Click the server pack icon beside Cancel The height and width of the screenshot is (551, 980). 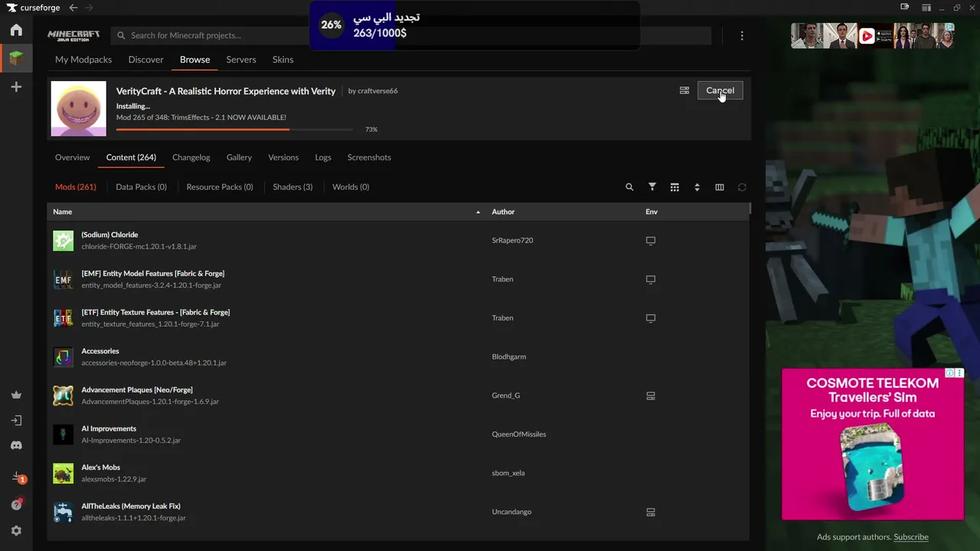(x=684, y=90)
